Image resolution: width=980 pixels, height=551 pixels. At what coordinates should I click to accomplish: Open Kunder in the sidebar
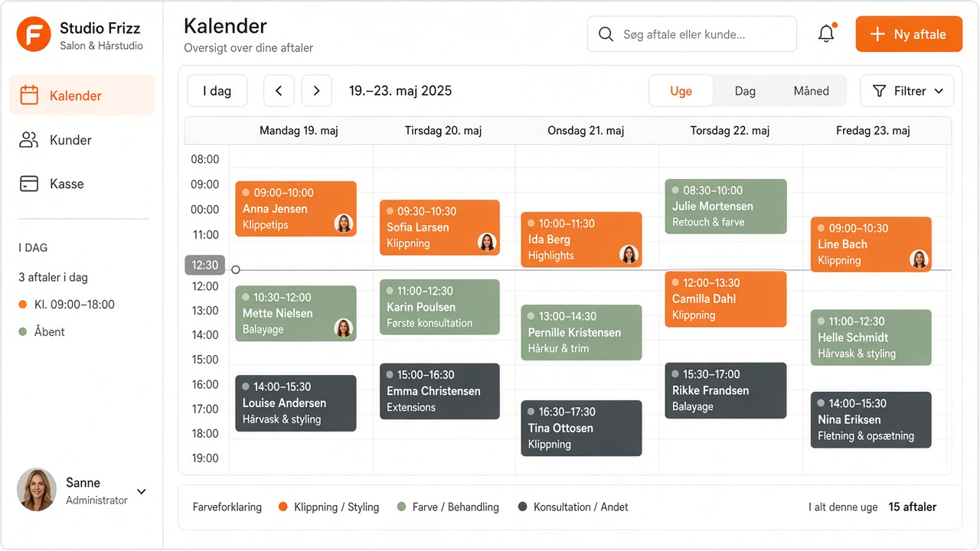click(x=82, y=140)
